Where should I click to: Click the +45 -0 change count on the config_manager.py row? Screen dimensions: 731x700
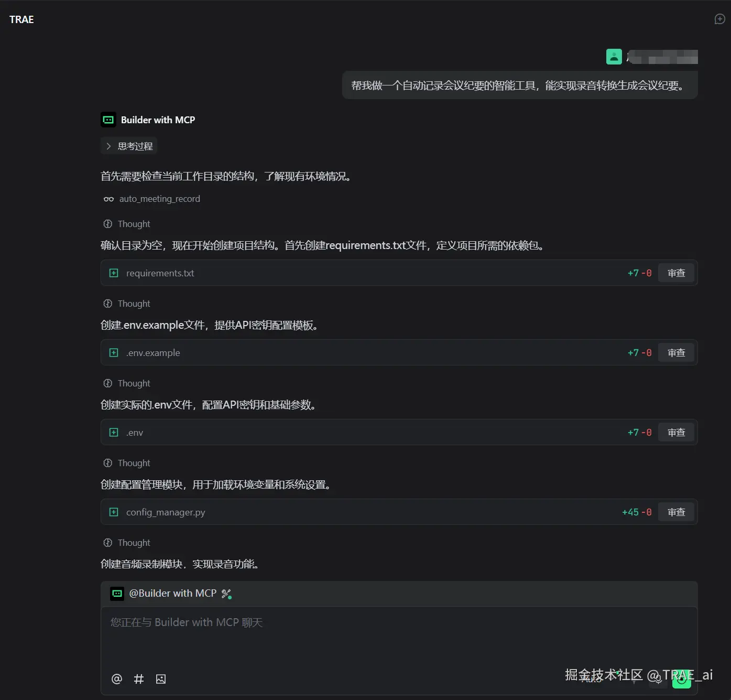click(637, 512)
